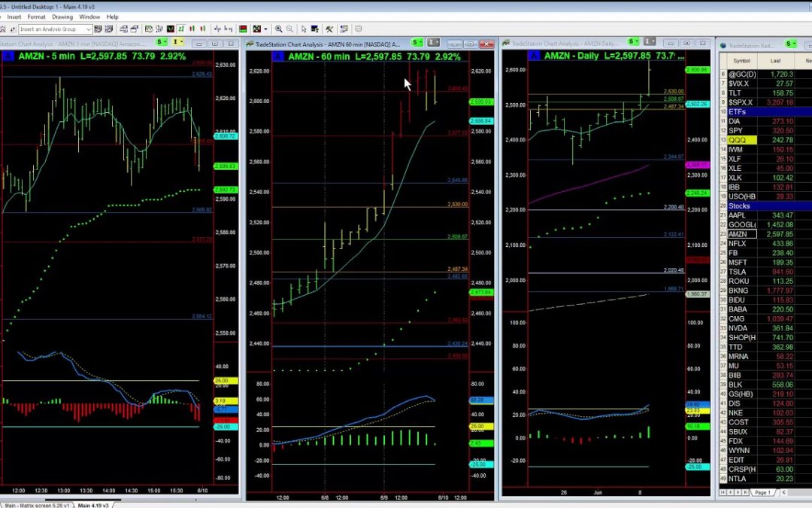The image size is (812, 508).
Task: Open the Drawing menu
Action: [x=63, y=17]
